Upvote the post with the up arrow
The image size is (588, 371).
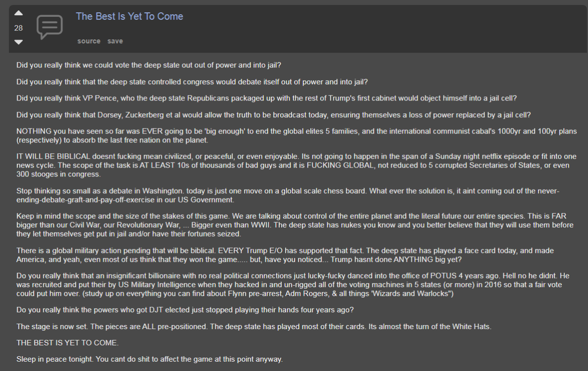(18, 13)
